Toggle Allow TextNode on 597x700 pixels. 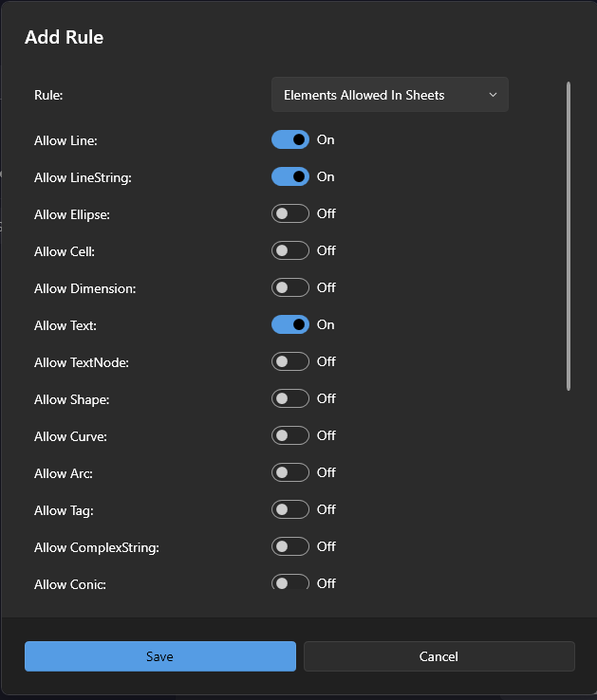pyautogui.click(x=290, y=361)
